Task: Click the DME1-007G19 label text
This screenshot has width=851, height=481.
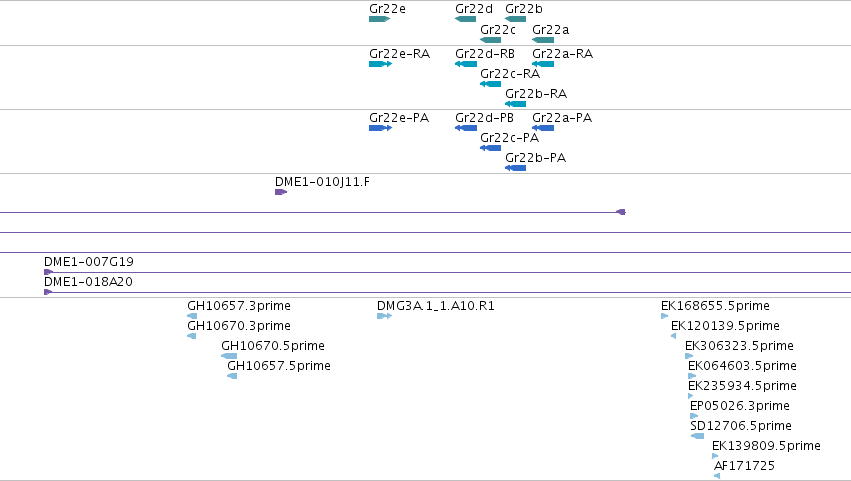Action: pos(89,262)
